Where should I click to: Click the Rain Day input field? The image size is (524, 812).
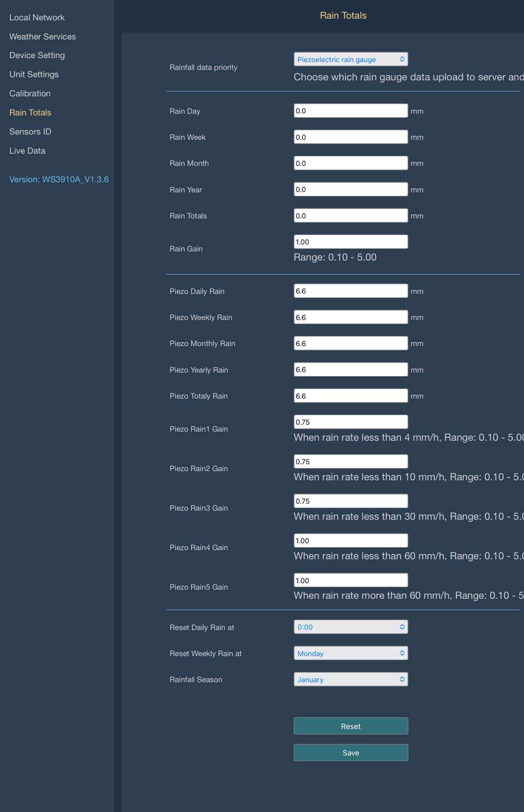(x=351, y=111)
